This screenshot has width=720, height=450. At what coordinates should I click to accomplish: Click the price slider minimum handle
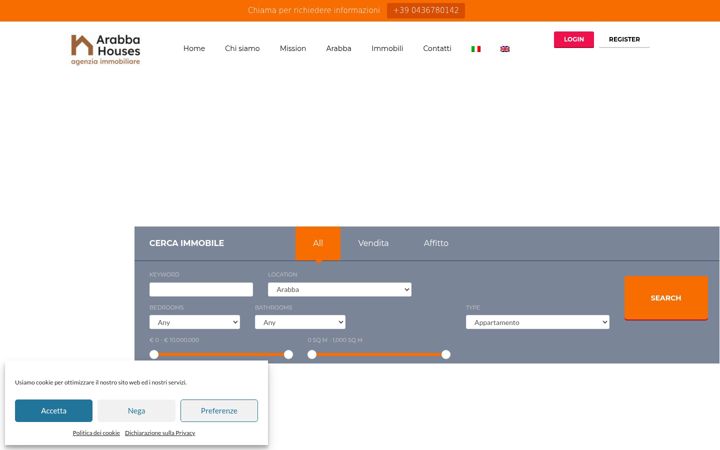154,354
